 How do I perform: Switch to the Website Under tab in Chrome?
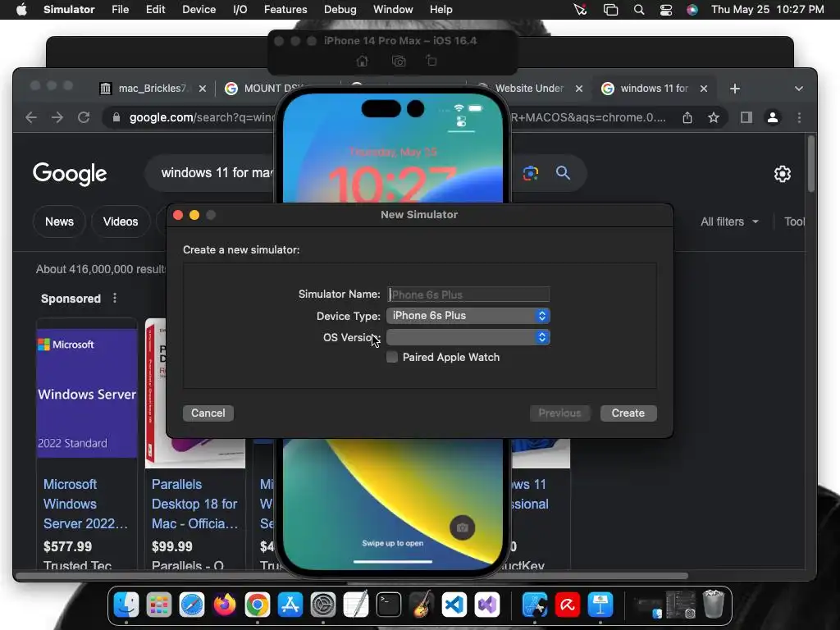coord(529,89)
